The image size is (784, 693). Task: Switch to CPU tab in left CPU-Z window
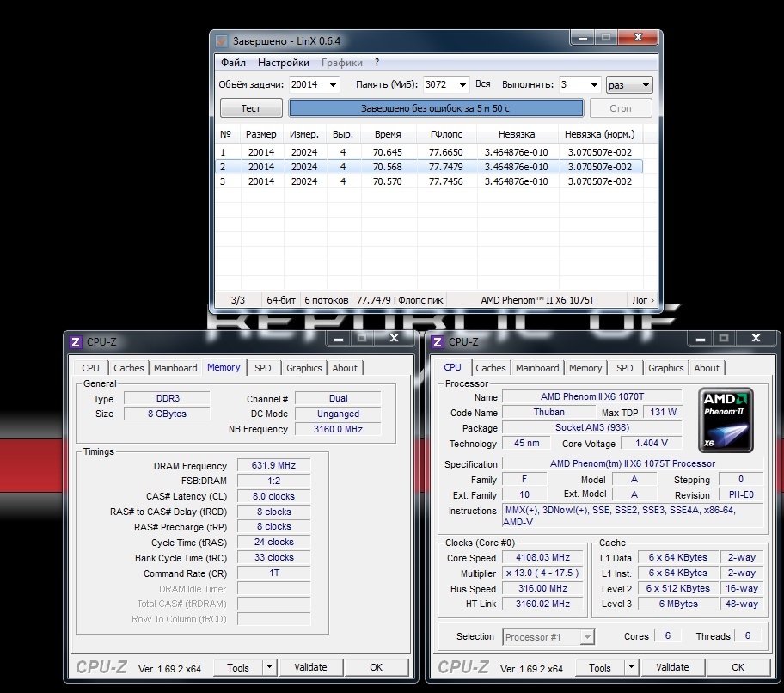coord(90,368)
